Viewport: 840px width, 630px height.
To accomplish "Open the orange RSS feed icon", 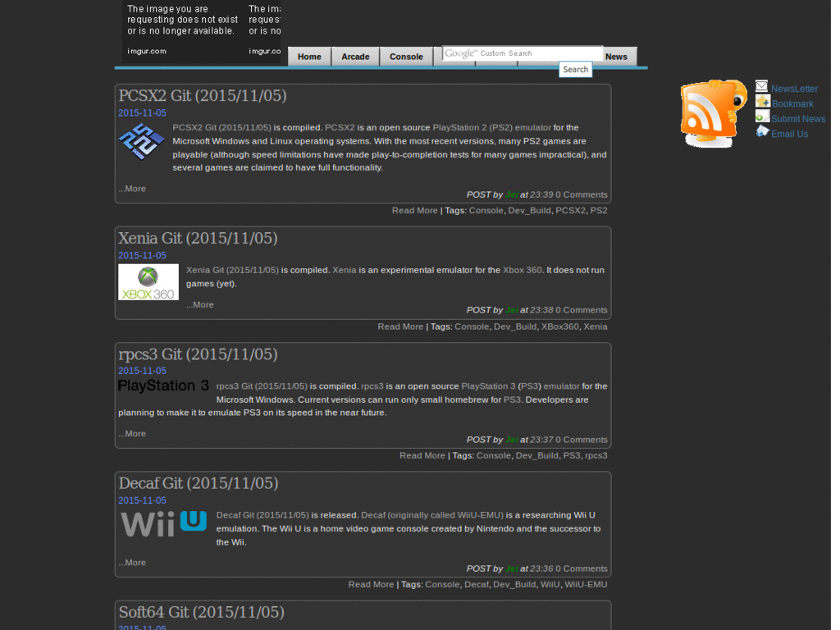I will [x=713, y=113].
